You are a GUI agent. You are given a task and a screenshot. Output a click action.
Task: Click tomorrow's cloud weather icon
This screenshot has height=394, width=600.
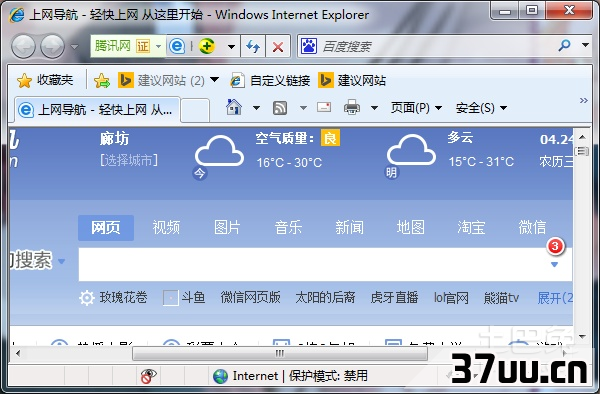click(x=411, y=150)
